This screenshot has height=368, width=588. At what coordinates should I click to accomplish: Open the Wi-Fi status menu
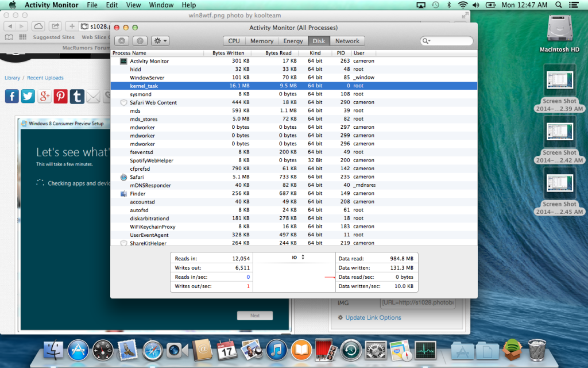tap(463, 5)
